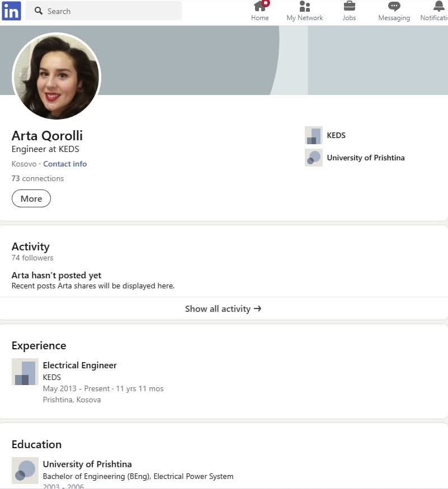Click the University of Prishtina logo in the Education section
The width and height of the screenshot is (448, 489).
pos(25,471)
